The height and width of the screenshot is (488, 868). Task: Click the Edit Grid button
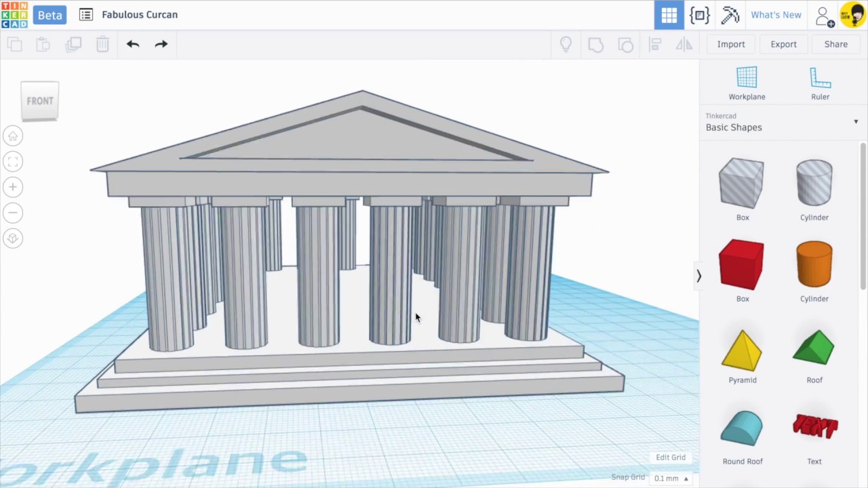(x=671, y=457)
